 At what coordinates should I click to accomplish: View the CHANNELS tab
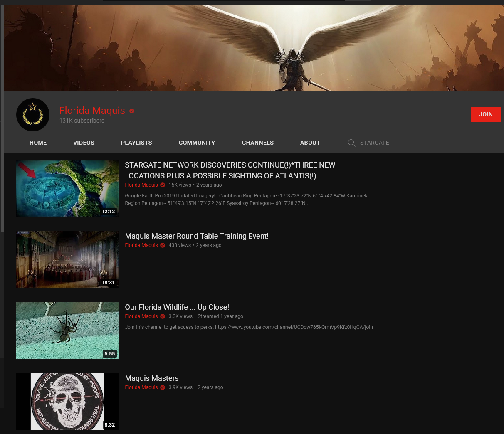pos(258,143)
